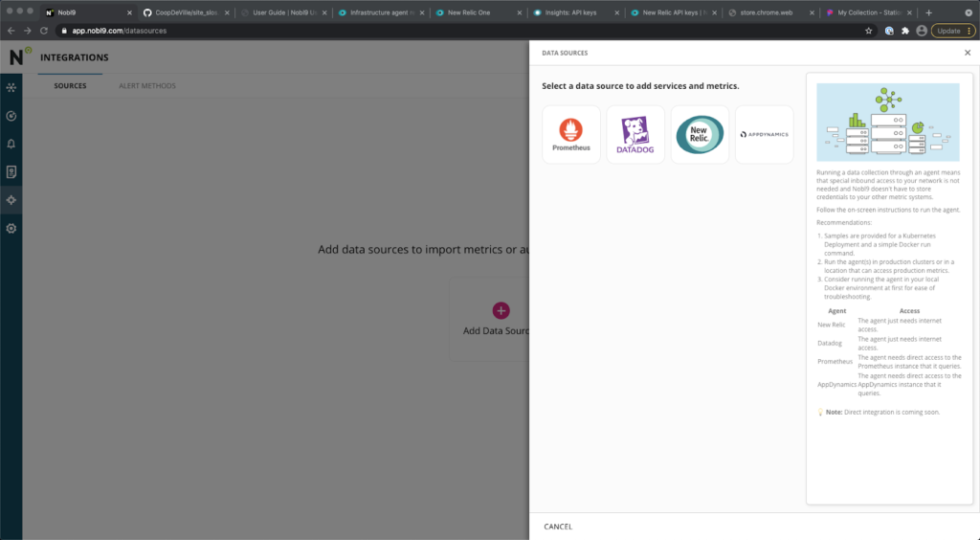
Task: Click the CANCEL button
Action: (558, 527)
